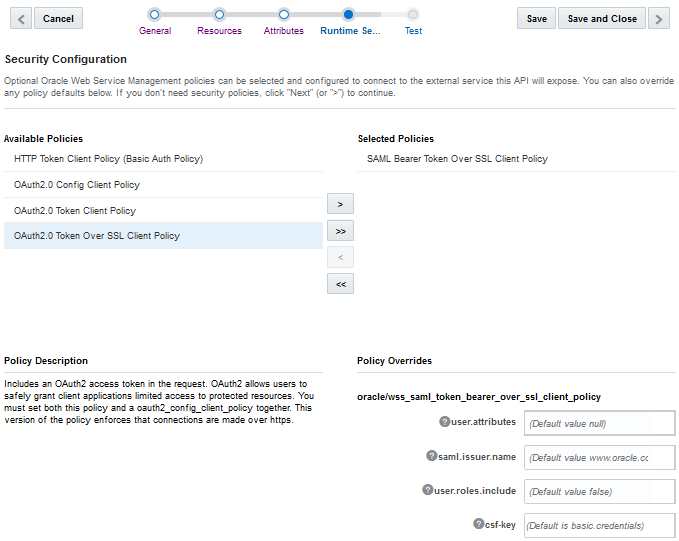Remove all selected policies with << button
679x541 pixels.
tap(340, 284)
